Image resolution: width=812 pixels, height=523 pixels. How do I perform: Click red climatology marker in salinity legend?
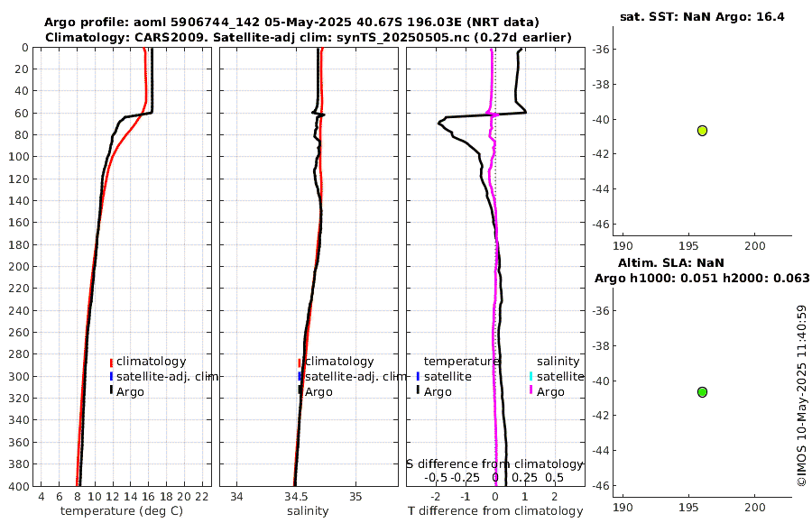click(x=300, y=362)
